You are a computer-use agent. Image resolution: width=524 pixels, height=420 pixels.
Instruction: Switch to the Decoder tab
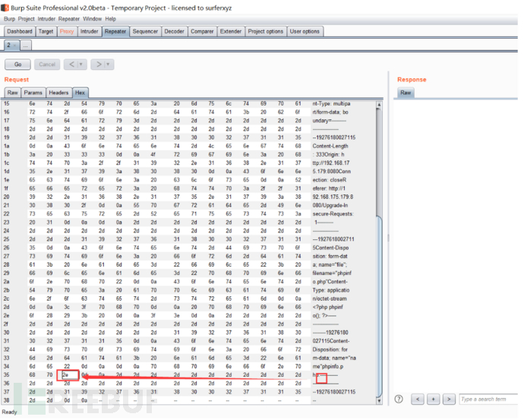pos(174,31)
